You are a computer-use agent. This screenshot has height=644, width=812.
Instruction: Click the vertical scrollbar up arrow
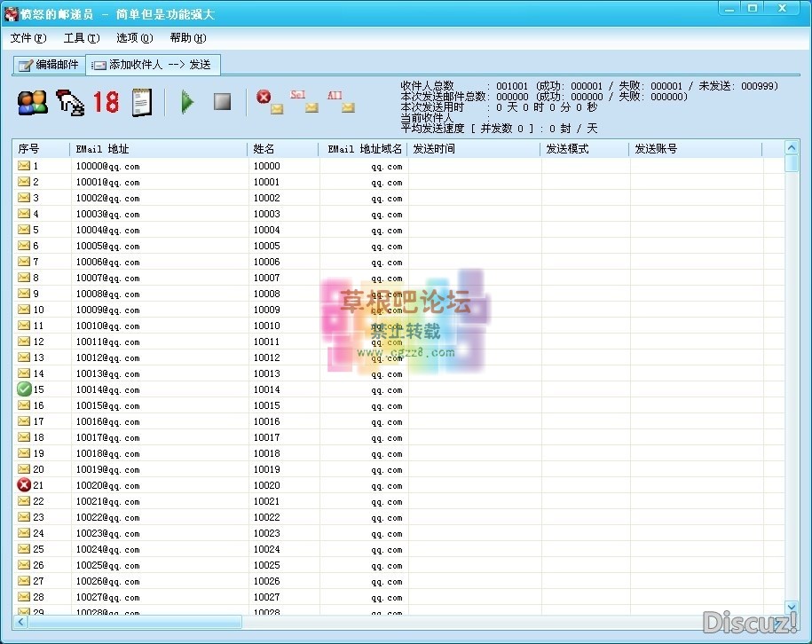[791, 148]
